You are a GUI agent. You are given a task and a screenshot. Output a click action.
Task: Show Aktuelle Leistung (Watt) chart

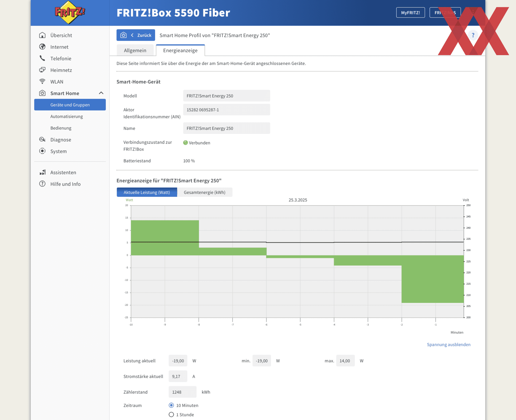coord(147,192)
